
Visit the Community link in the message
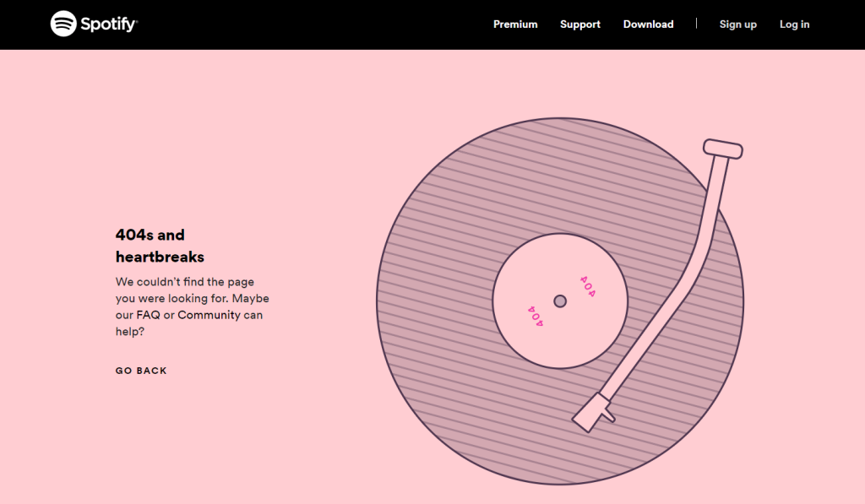tap(209, 315)
